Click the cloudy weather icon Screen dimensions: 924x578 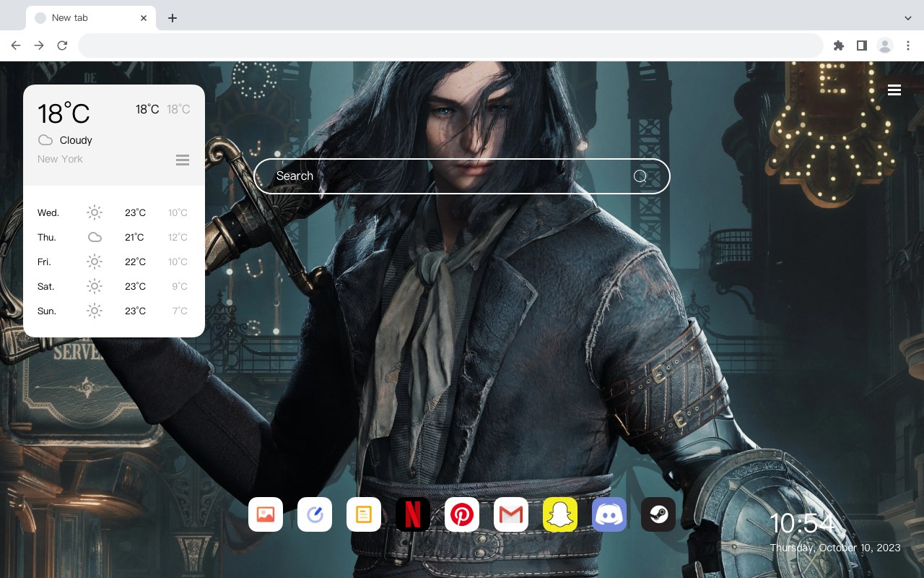coord(45,140)
